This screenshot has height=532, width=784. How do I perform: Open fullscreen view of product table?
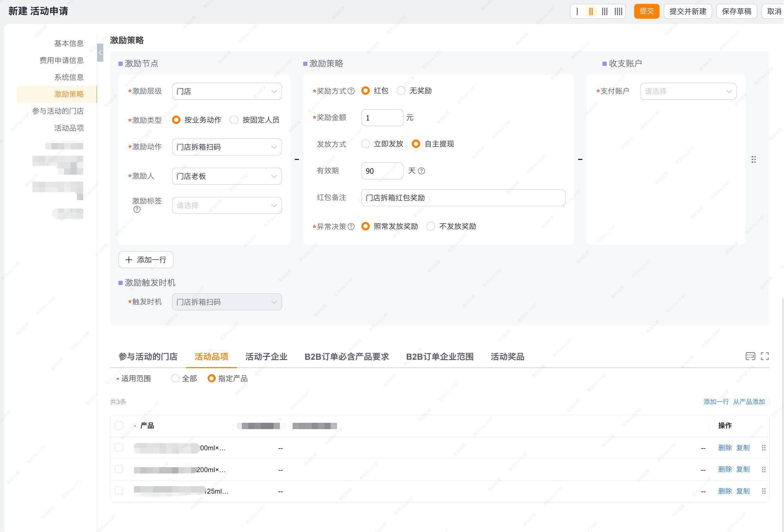pyautogui.click(x=765, y=356)
